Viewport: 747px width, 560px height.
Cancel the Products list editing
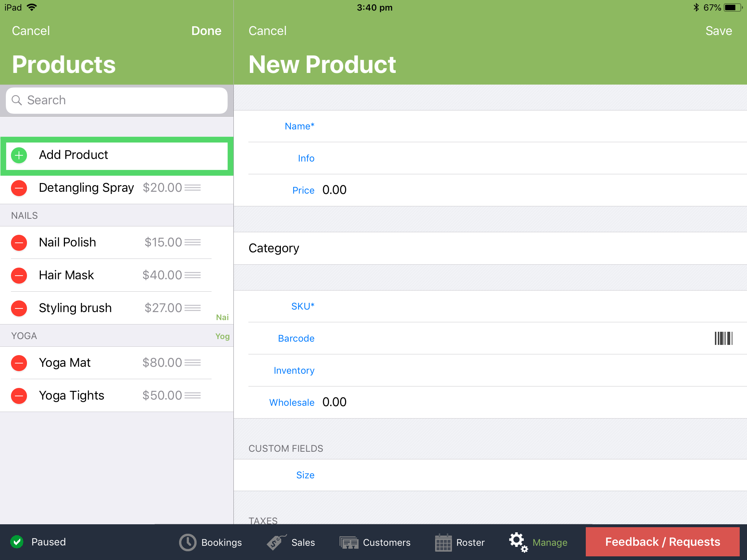click(31, 31)
